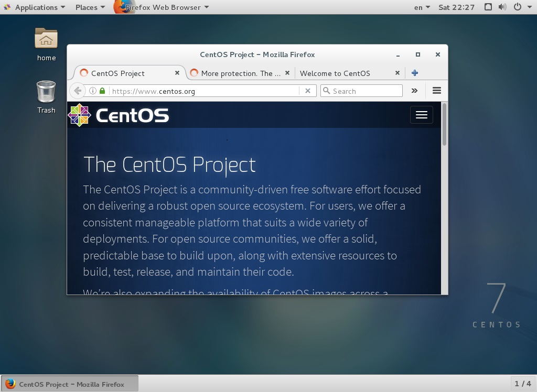Image resolution: width=537 pixels, height=392 pixels.
Task: Open the Applications menu
Action: click(x=40, y=7)
